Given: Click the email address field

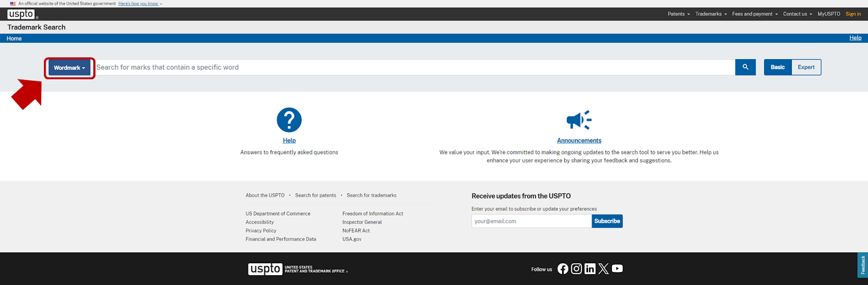Looking at the screenshot, I should coord(532,221).
